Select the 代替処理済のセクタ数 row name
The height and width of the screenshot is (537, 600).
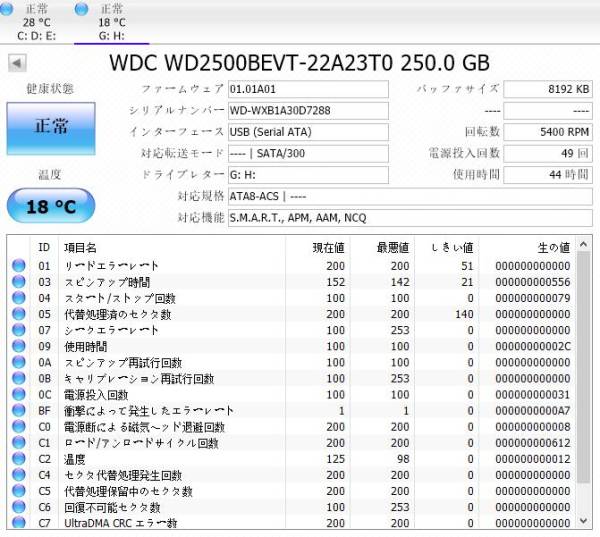pos(117,314)
